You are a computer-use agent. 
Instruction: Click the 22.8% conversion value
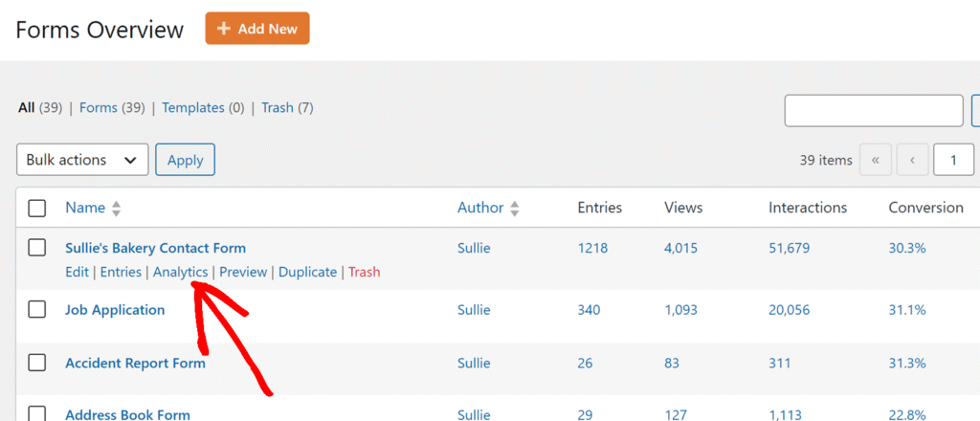(x=907, y=414)
